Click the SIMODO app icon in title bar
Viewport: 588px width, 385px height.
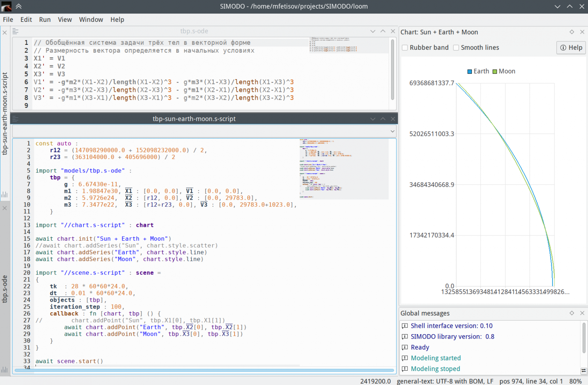point(6,6)
